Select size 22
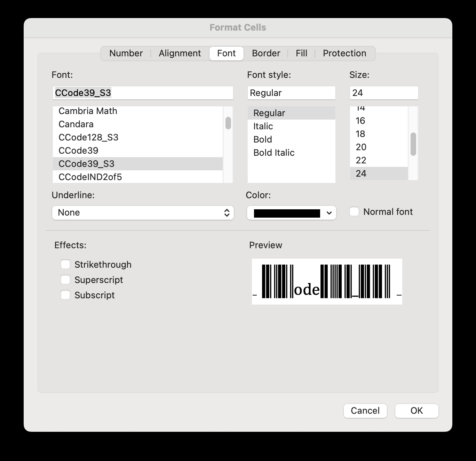The width and height of the screenshot is (476, 461). [x=379, y=160]
